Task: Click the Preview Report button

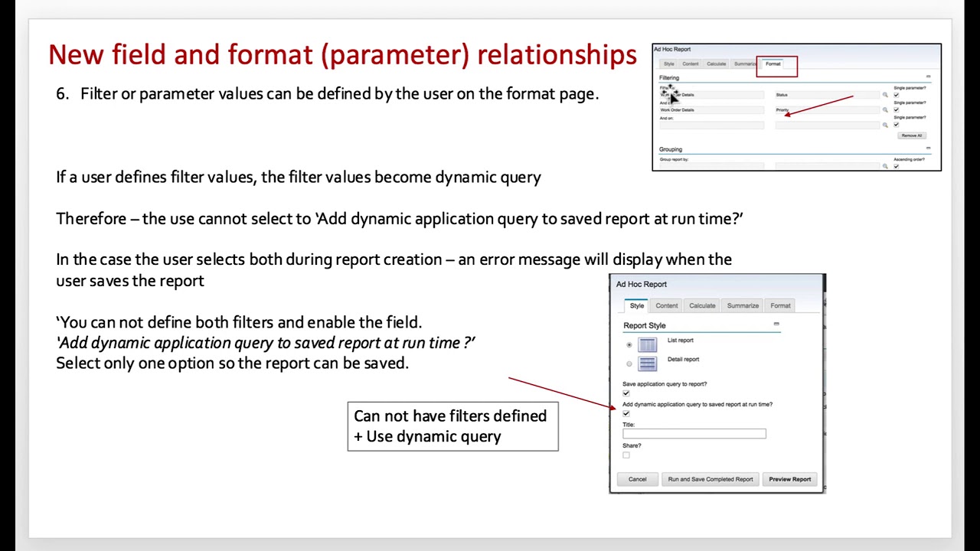Action: point(790,479)
